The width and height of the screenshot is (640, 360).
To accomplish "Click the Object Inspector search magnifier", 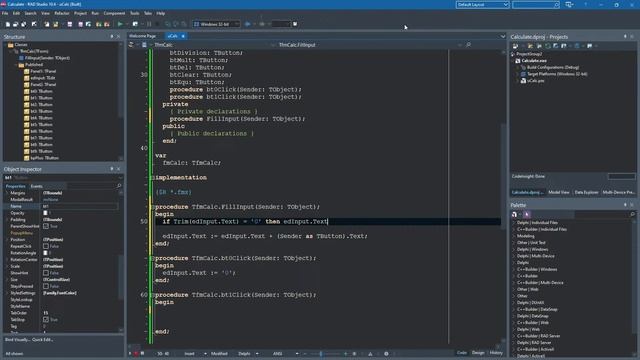I will (119, 186).
